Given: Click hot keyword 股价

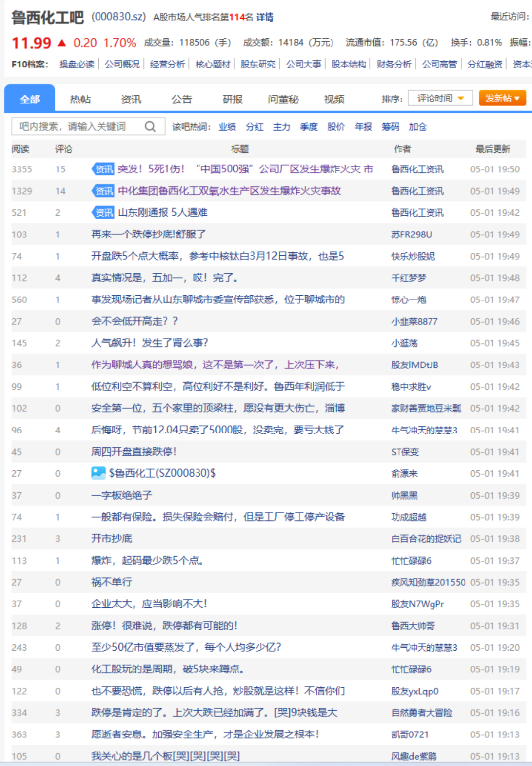Looking at the screenshot, I should (336, 127).
